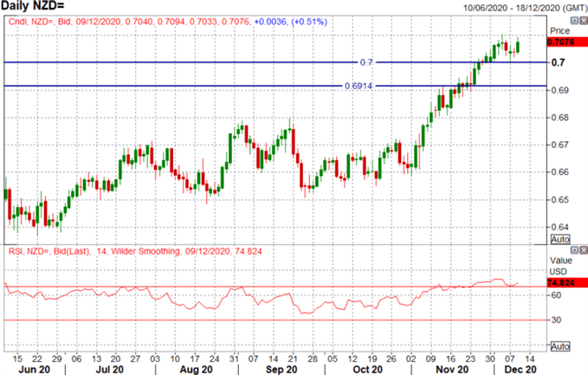Click the Jun 20 month label
The image size is (588, 375).
coord(34,370)
